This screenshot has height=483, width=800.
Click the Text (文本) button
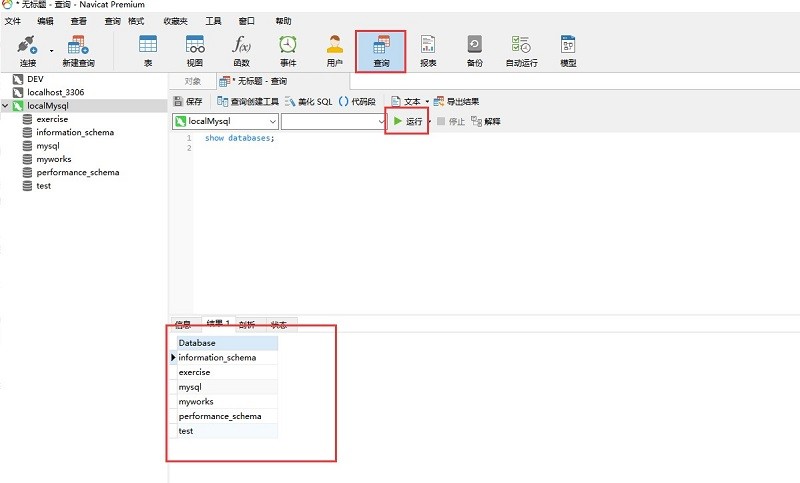point(406,101)
